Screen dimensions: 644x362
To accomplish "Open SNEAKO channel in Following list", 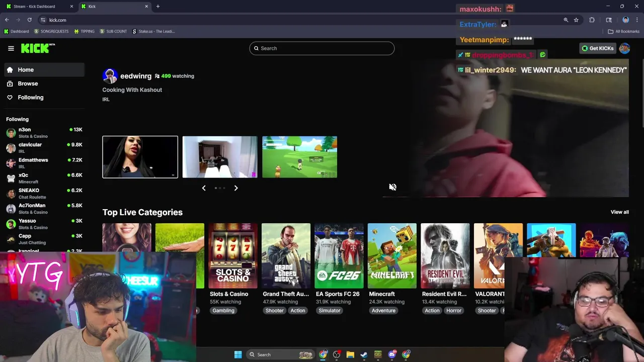I will pos(44,194).
